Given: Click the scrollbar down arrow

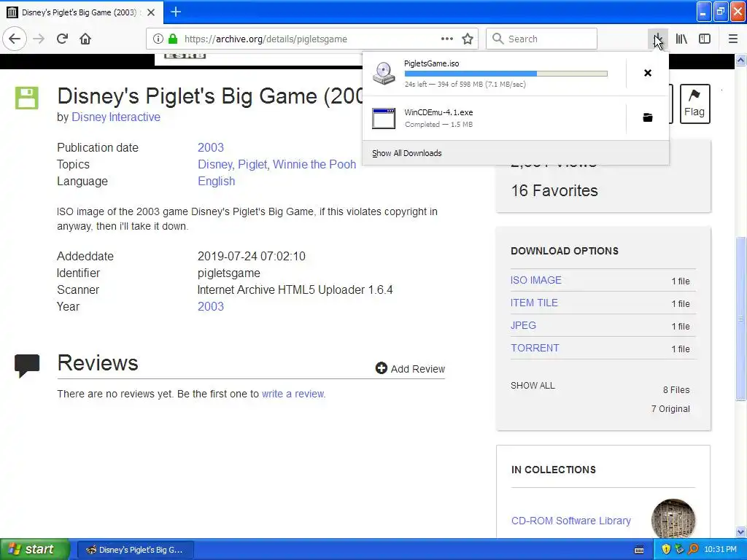Looking at the screenshot, I should coord(740,532).
